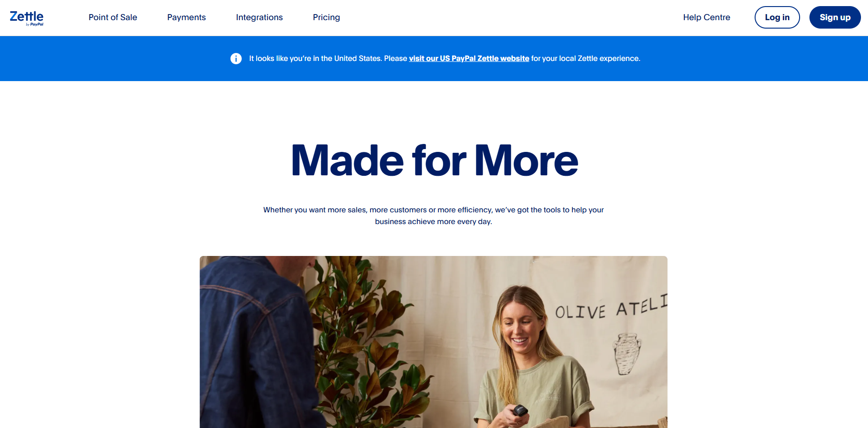Viewport: 868px width, 428px height.
Task: Click the Log in button
Action: pyautogui.click(x=777, y=17)
